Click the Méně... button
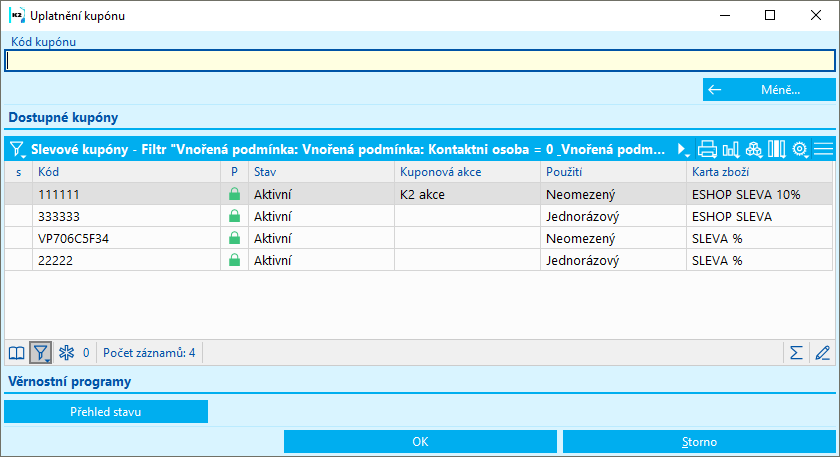This screenshot has height=457, width=840. (x=769, y=89)
